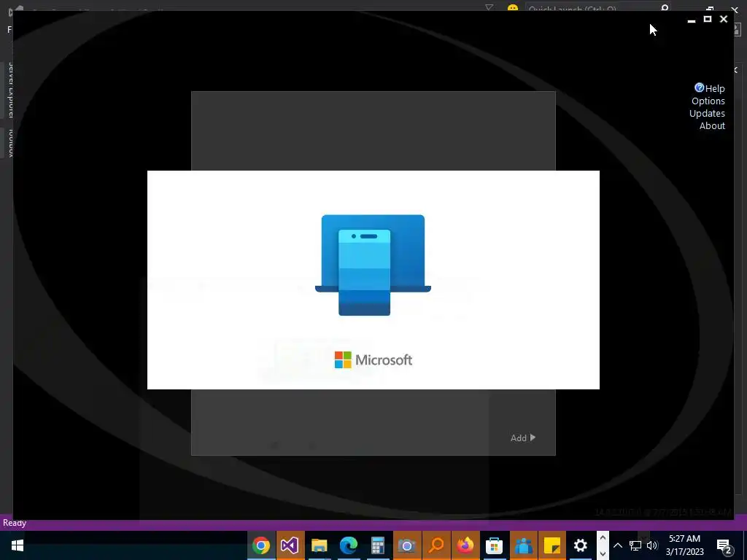Click the Add button with arrow
Screen dimensions: 747x560
[522, 437]
